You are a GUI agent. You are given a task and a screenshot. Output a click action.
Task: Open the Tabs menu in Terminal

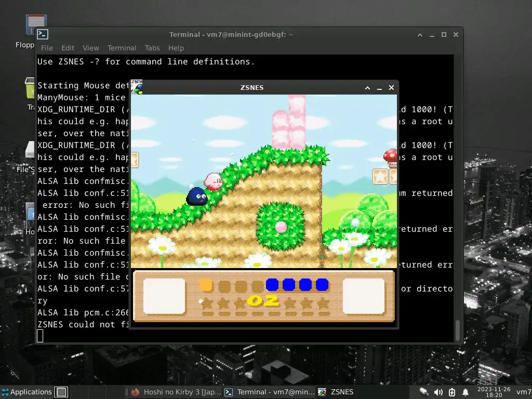click(x=152, y=48)
